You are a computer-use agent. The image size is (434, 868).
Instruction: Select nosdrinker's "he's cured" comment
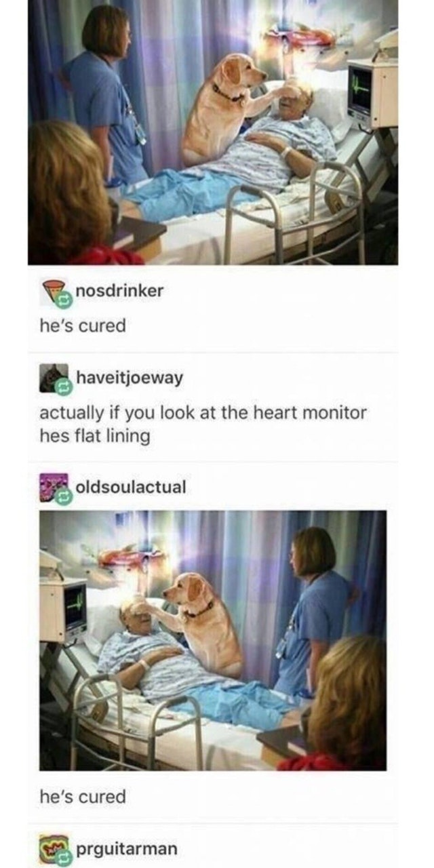(83, 325)
